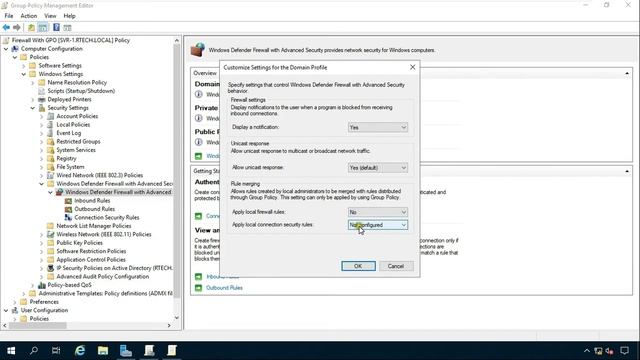Screen dimensions: 640x360
Task: Open the Display a notification dropdown
Action: click(x=378, y=127)
